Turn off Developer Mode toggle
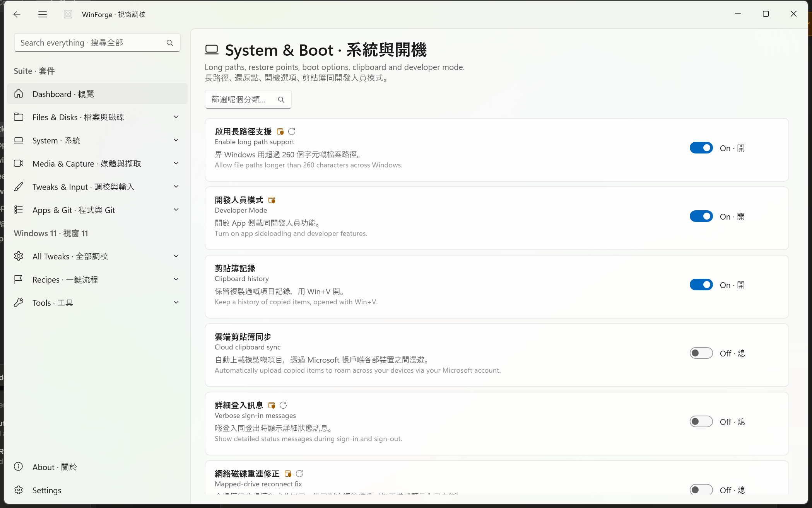812x508 pixels. (x=701, y=216)
